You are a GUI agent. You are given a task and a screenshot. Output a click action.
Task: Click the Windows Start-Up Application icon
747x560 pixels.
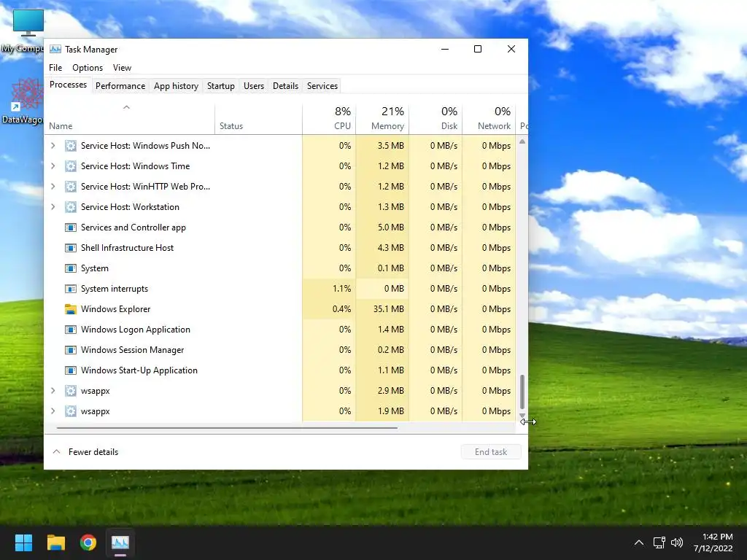[x=71, y=370]
